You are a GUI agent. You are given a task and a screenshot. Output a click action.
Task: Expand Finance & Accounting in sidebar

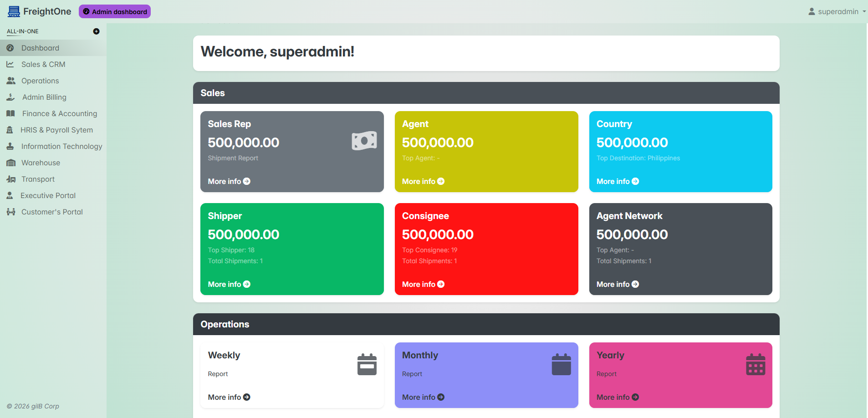59,114
